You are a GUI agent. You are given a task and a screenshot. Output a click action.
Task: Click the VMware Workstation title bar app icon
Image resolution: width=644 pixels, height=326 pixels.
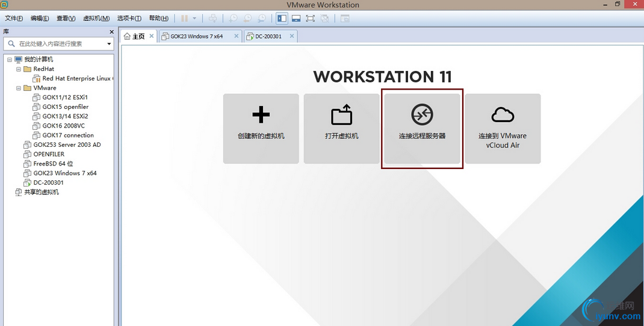[5, 5]
